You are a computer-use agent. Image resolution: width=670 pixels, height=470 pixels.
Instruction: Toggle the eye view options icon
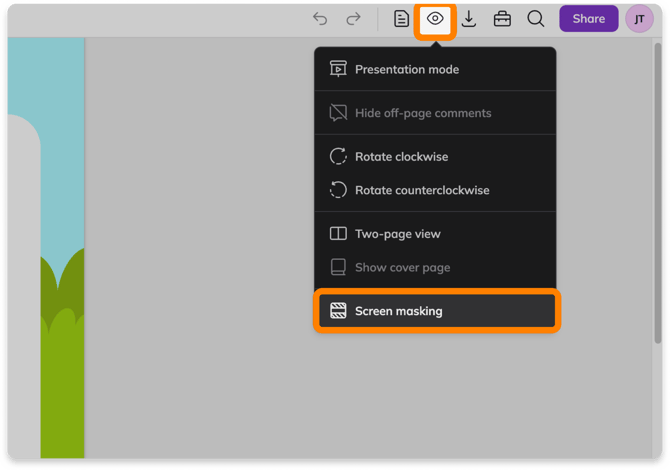435,19
